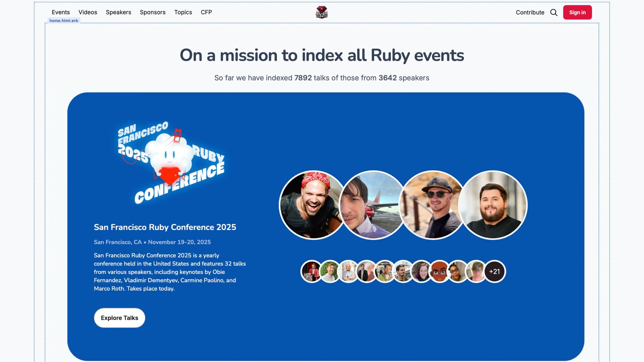The height and width of the screenshot is (362, 644).
Task: Click the speaker photo with airplane background
Action: [372, 205]
